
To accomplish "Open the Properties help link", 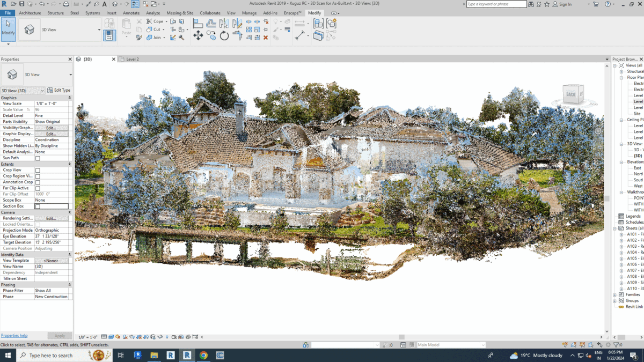I will 14,336.
